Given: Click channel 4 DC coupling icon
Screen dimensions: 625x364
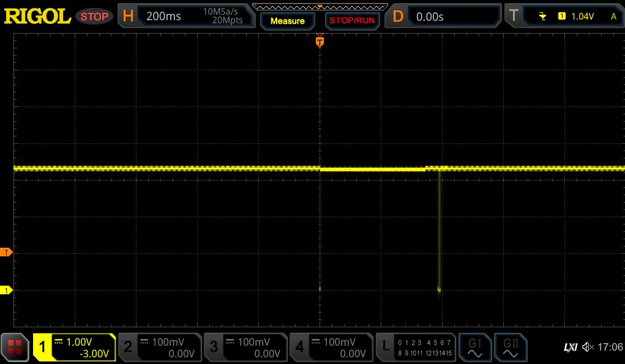Looking at the screenshot, I should [316, 341].
